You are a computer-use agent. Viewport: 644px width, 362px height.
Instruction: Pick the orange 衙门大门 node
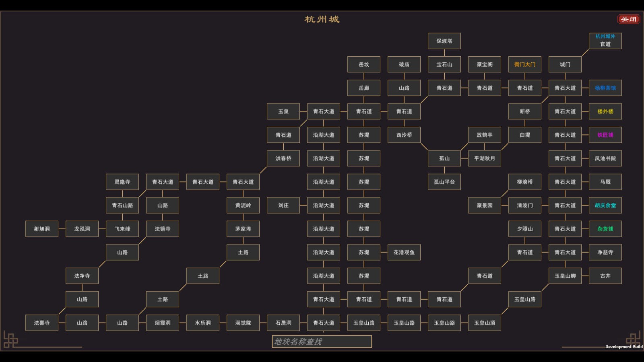pyautogui.click(x=524, y=64)
